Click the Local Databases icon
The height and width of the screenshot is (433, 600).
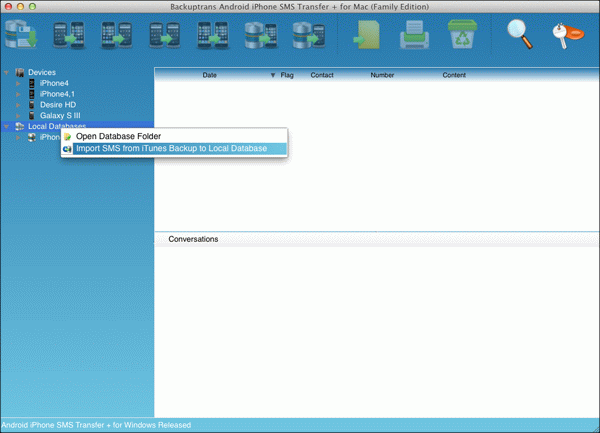coord(20,126)
